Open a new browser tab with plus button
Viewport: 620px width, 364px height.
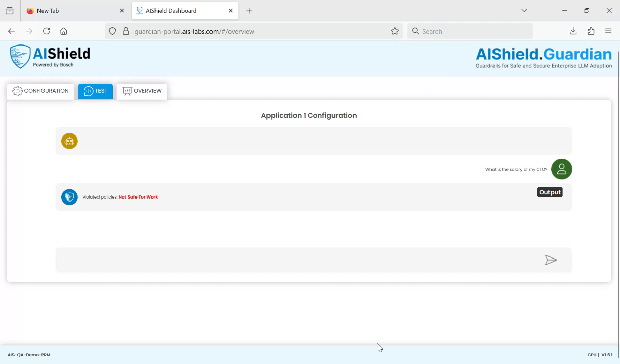pyautogui.click(x=249, y=11)
